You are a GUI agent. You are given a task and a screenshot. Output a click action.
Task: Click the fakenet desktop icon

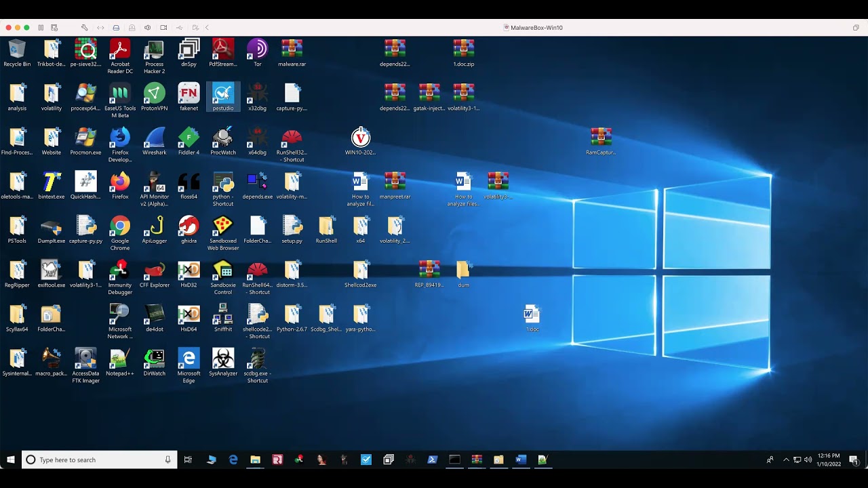pos(189,97)
